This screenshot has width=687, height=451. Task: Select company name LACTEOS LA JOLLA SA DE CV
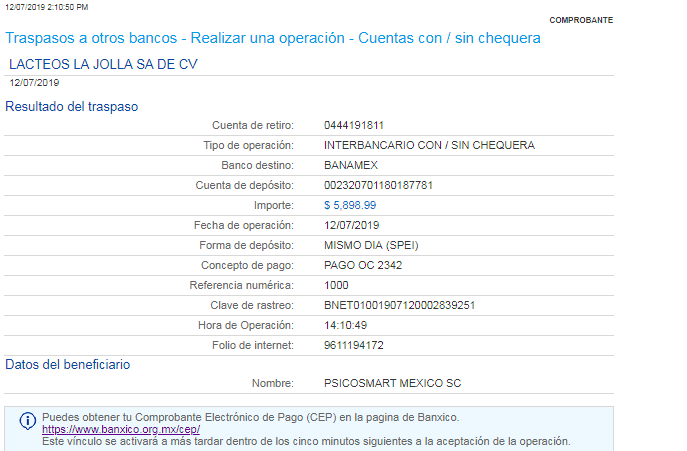pos(103,64)
